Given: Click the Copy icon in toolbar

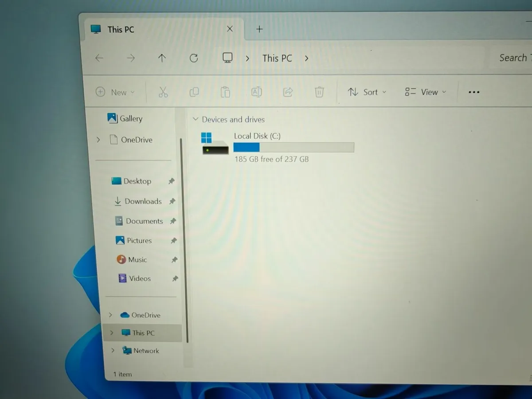Looking at the screenshot, I should click(x=194, y=92).
